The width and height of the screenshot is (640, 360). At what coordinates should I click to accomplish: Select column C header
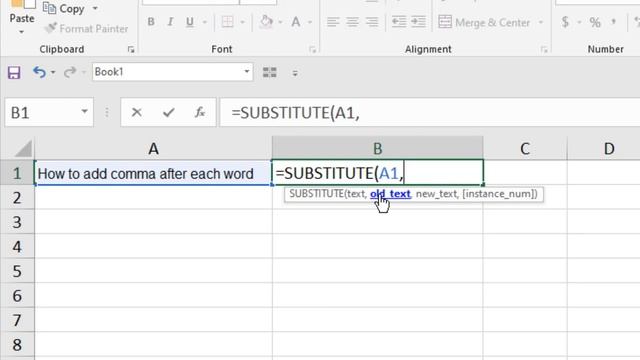coord(525,149)
